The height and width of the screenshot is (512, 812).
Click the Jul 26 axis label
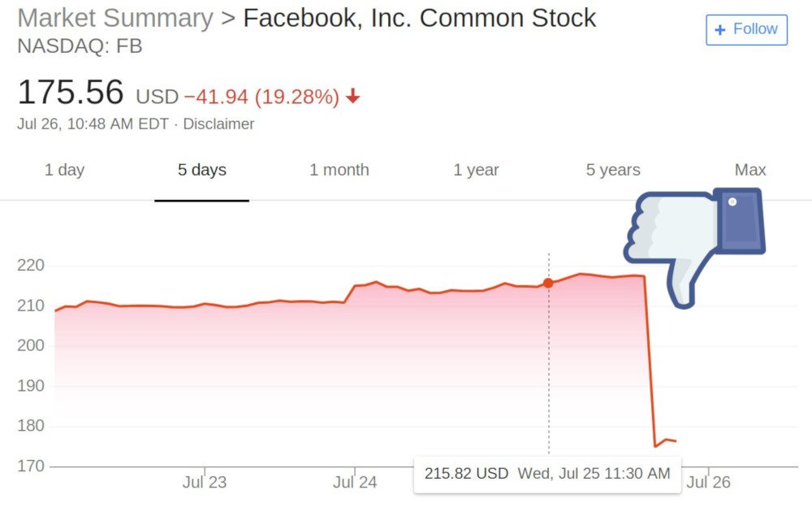point(709,482)
